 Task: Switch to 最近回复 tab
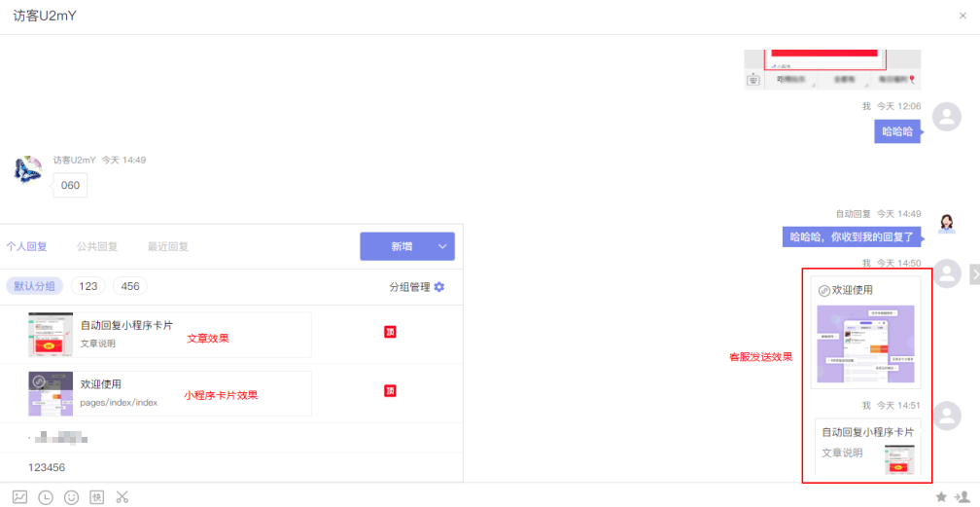168,247
